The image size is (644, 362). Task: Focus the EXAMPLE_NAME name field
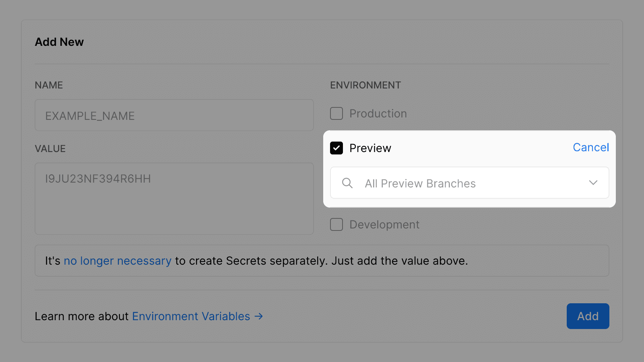click(174, 115)
